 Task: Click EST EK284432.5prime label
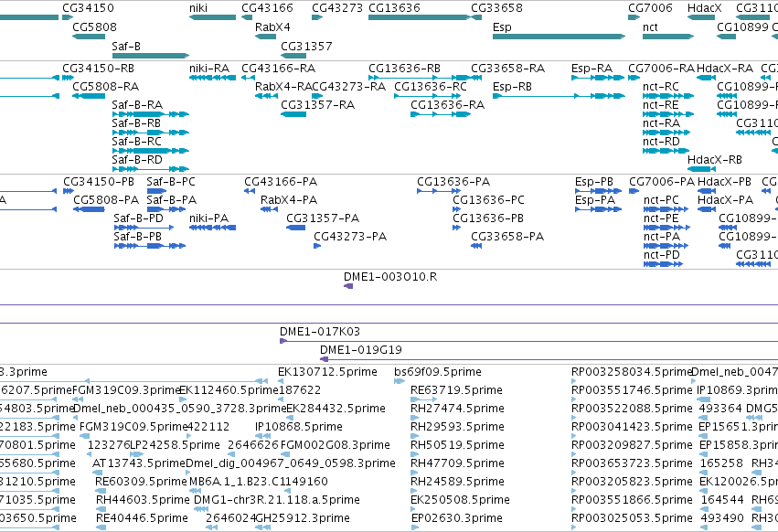[336, 409]
